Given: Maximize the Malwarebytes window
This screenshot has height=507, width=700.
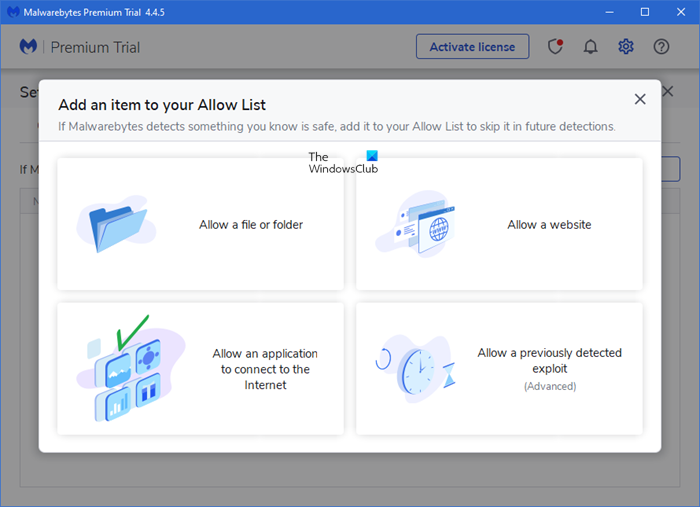Looking at the screenshot, I should (645, 12).
